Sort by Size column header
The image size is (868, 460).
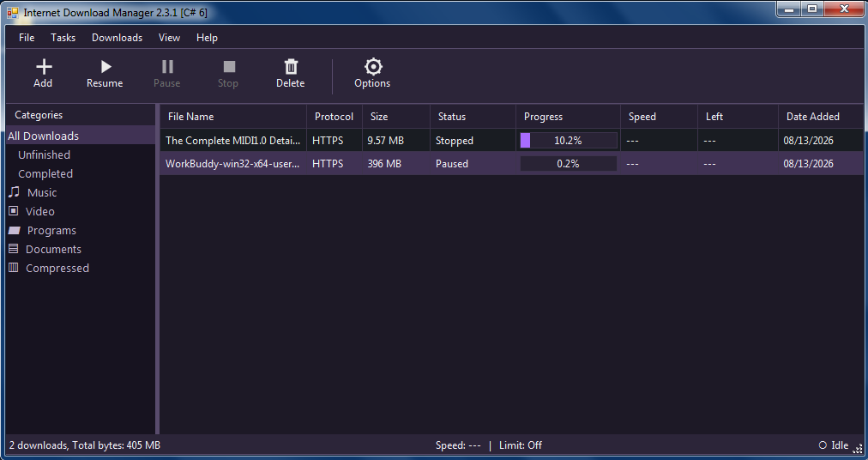396,117
